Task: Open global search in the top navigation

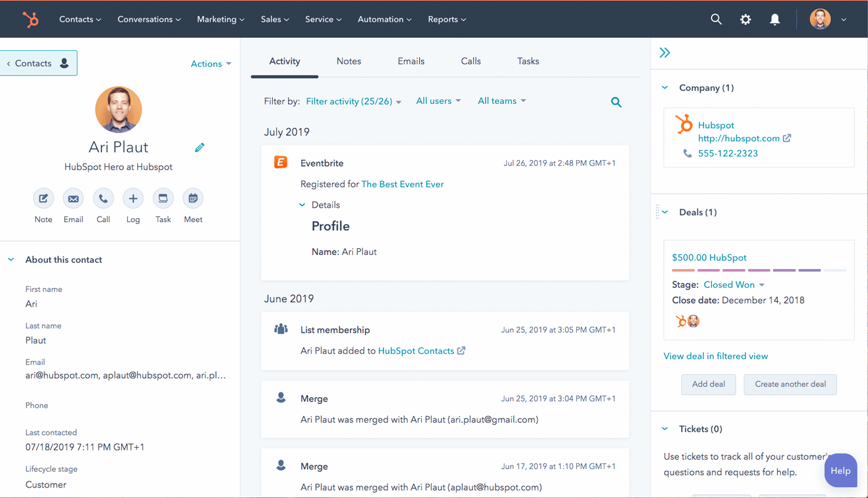Action: click(x=716, y=19)
